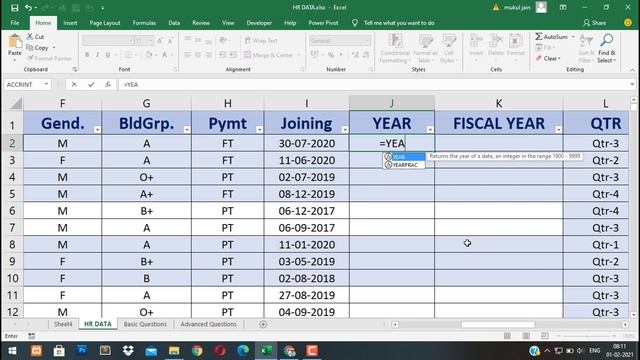Viewport: 640px width, 360px height.
Task: Open File Explorer folder on taskbar
Action: (x=174, y=351)
